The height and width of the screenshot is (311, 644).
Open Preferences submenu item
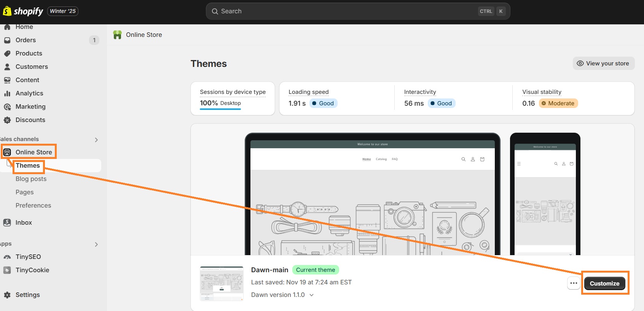pyautogui.click(x=33, y=205)
